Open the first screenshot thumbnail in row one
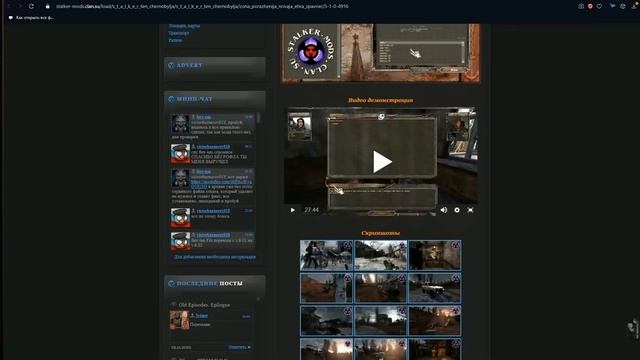This screenshot has width=640, height=360. 326,255
